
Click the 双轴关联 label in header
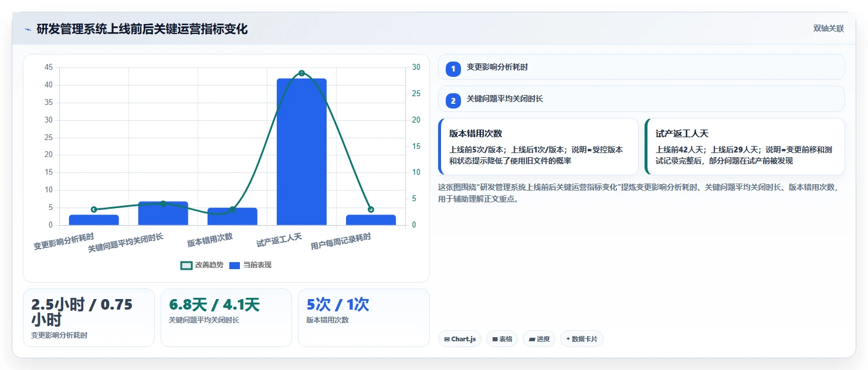click(x=828, y=29)
